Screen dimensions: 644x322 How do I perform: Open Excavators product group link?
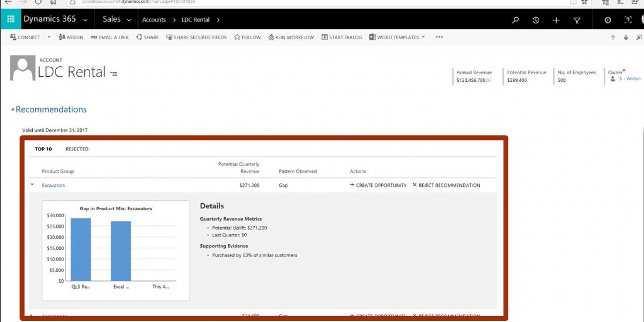(x=53, y=185)
